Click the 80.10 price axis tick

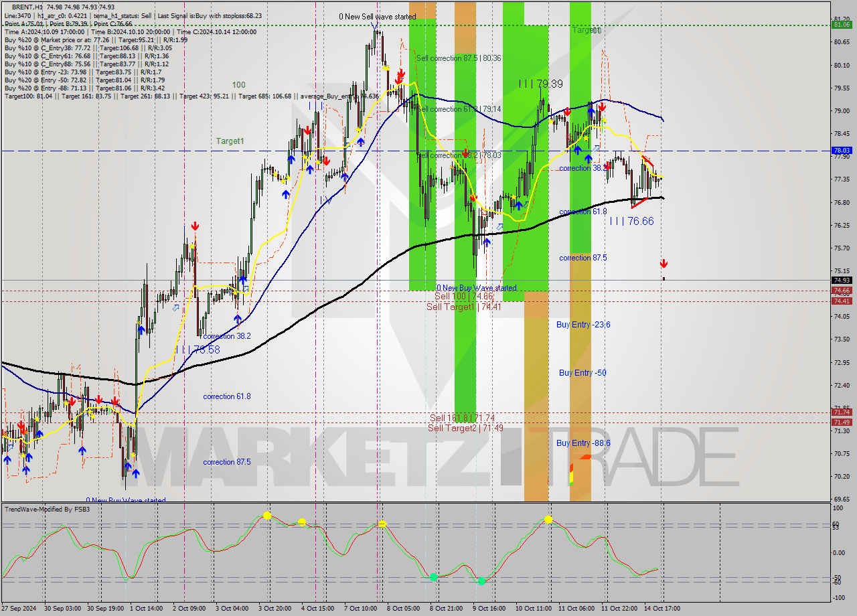pos(841,65)
